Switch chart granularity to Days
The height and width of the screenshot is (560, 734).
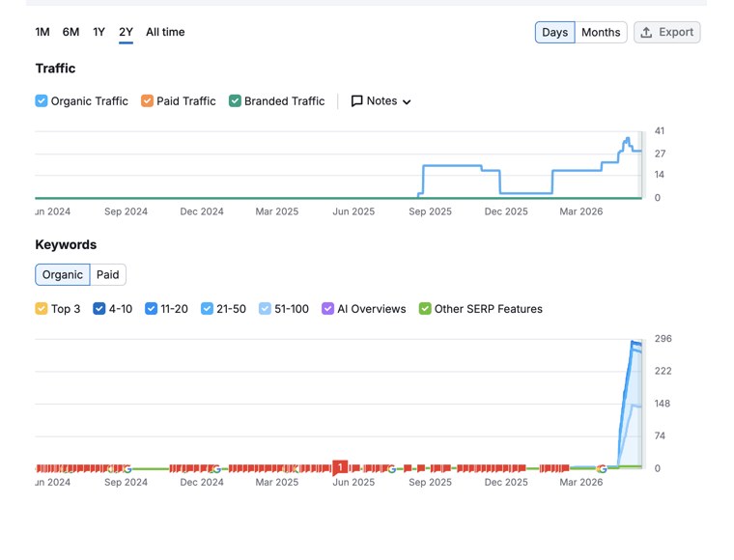(554, 32)
